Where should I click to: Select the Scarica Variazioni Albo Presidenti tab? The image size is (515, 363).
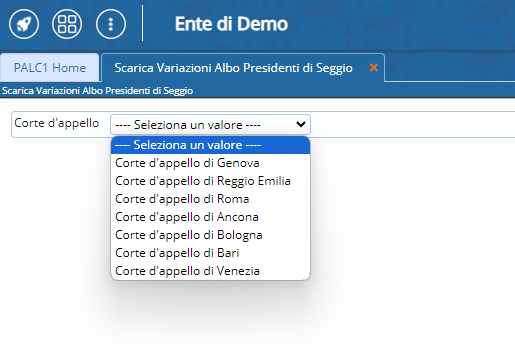(233, 68)
